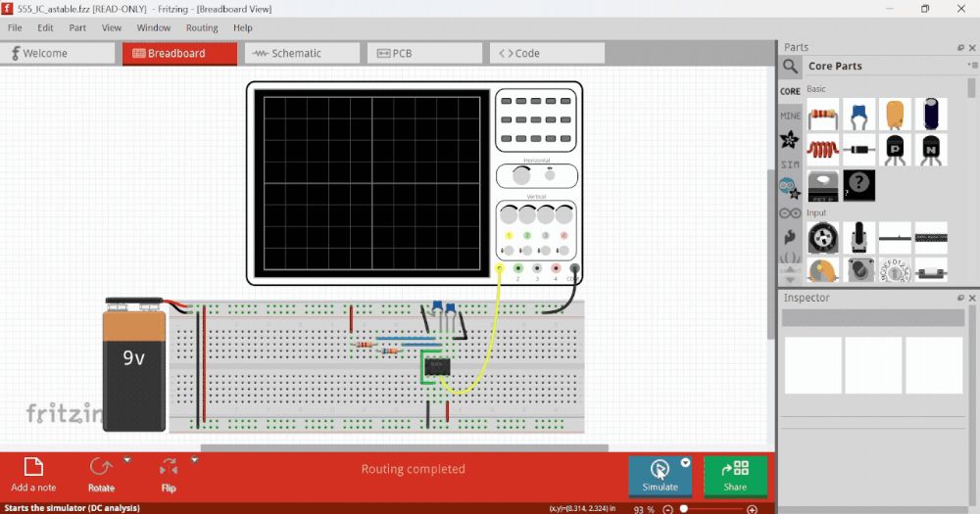Undock the Inspector panel

[x=960, y=298]
